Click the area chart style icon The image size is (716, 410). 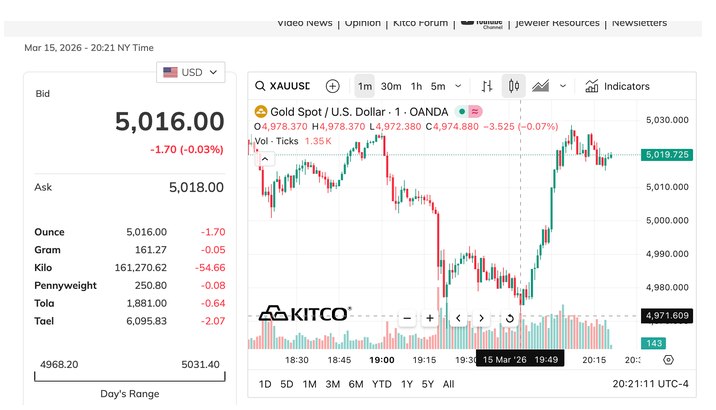[x=542, y=87]
